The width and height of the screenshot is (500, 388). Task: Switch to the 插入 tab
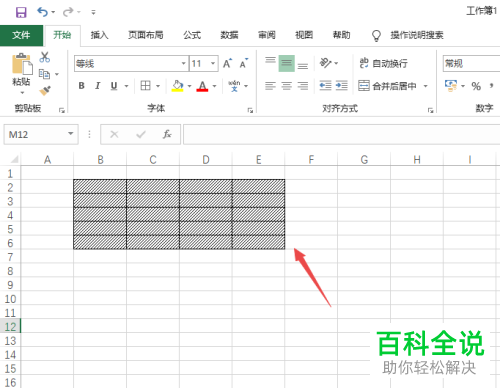(99, 35)
